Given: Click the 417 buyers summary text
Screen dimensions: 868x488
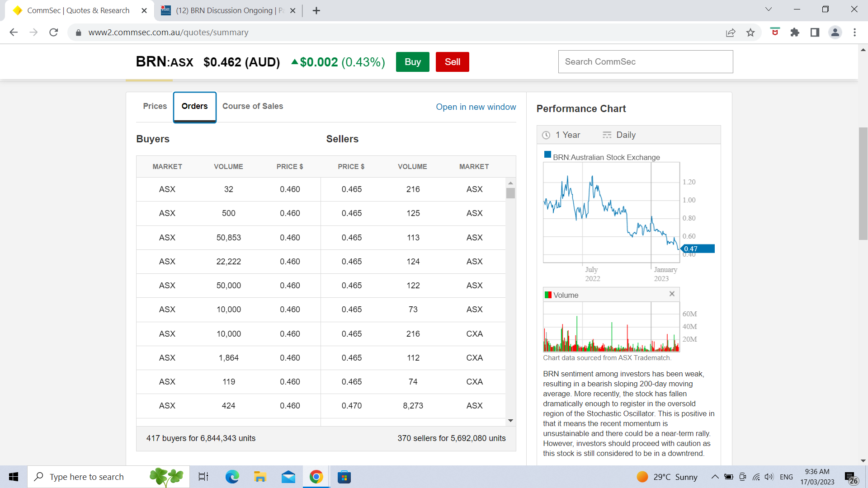Looking at the screenshot, I should [x=201, y=438].
